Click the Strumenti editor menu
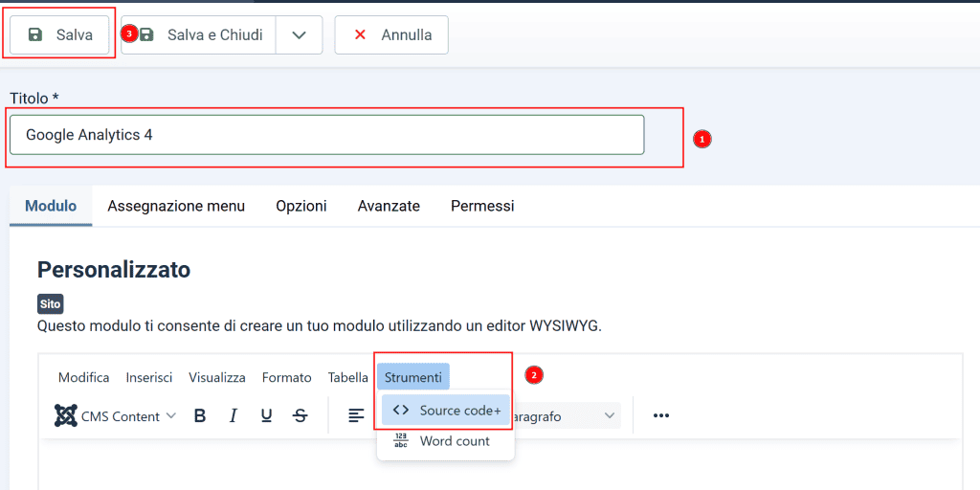980x490 pixels. click(x=413, y=377)
